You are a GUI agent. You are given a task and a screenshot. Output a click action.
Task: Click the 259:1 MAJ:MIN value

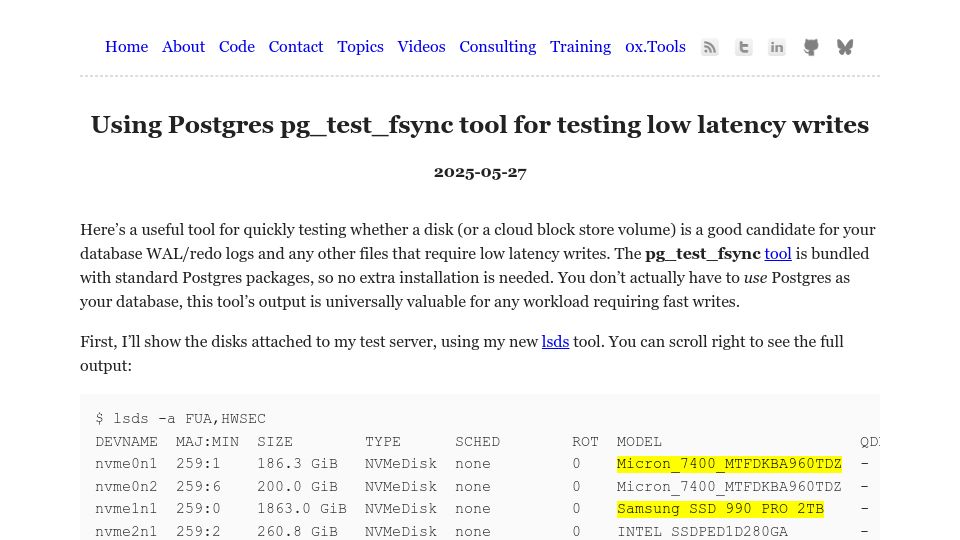198,464
